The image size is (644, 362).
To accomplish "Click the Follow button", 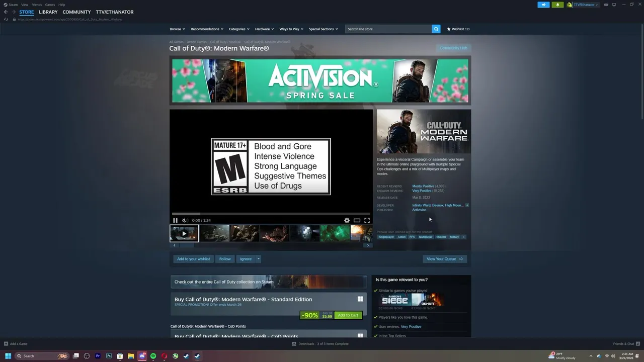I will coord(225,259).
